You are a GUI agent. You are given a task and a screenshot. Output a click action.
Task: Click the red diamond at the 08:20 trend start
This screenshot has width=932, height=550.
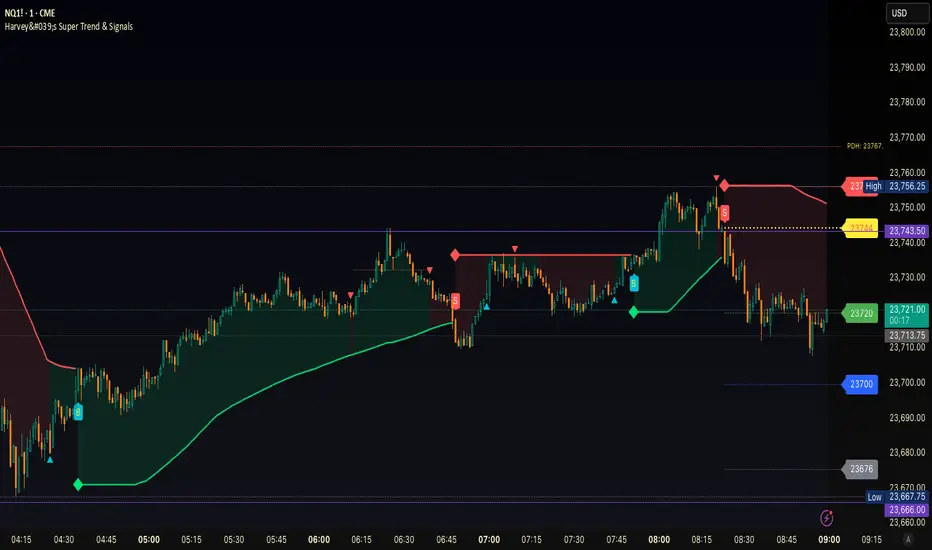click(x=724, y=186)
